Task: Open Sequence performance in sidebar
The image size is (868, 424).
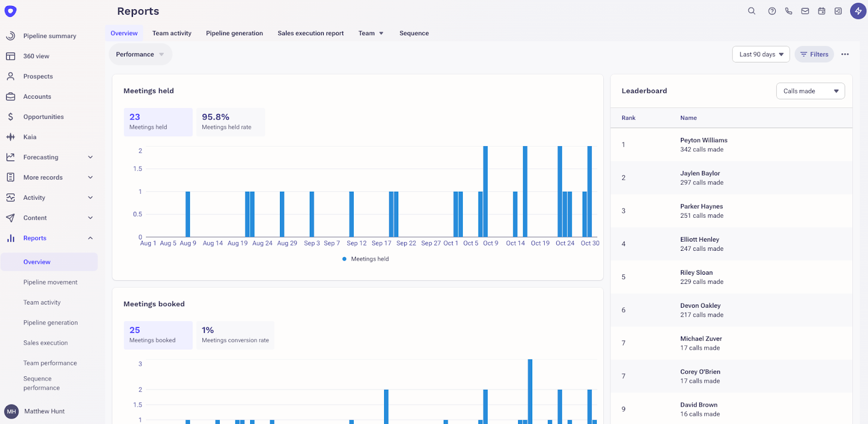Action: pos(41,383)
